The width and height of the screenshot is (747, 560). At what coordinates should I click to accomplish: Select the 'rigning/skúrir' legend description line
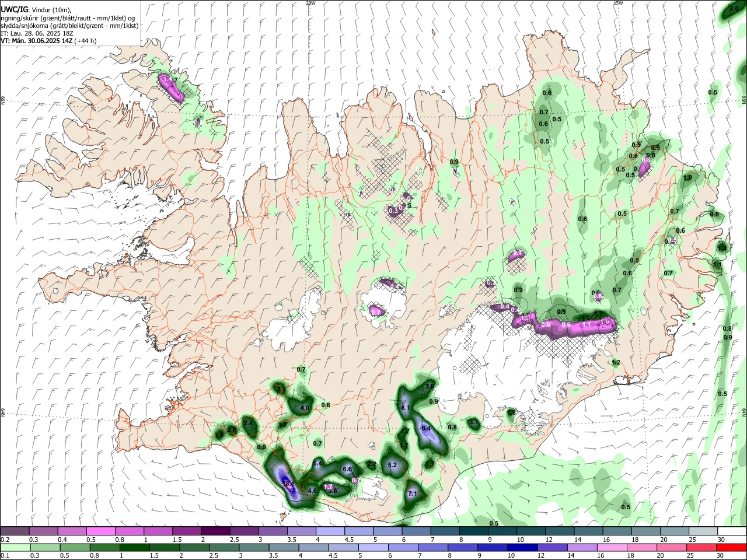tap(68, 18)
